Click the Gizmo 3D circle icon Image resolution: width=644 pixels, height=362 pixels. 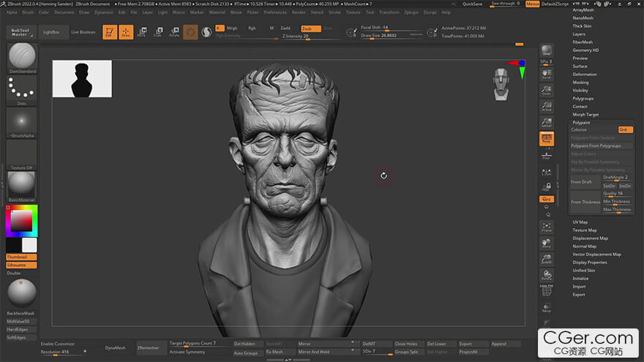coord(190,32)
